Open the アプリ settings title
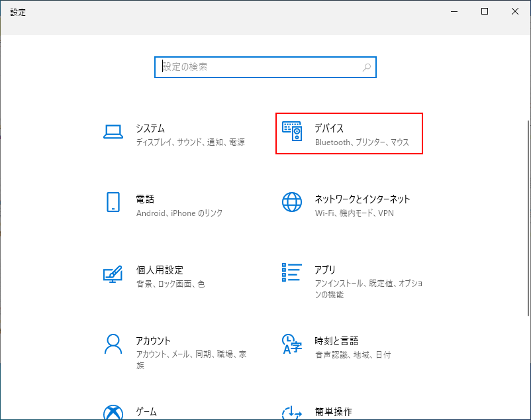 coord(325,270)
